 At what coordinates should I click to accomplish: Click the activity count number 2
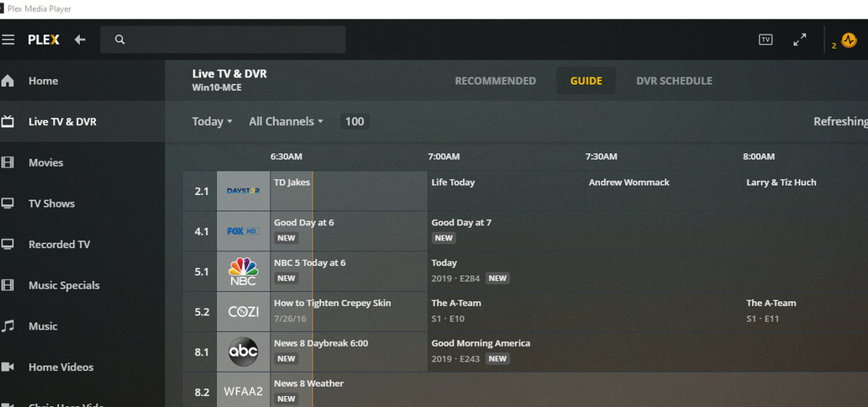(x=834, y=46)
